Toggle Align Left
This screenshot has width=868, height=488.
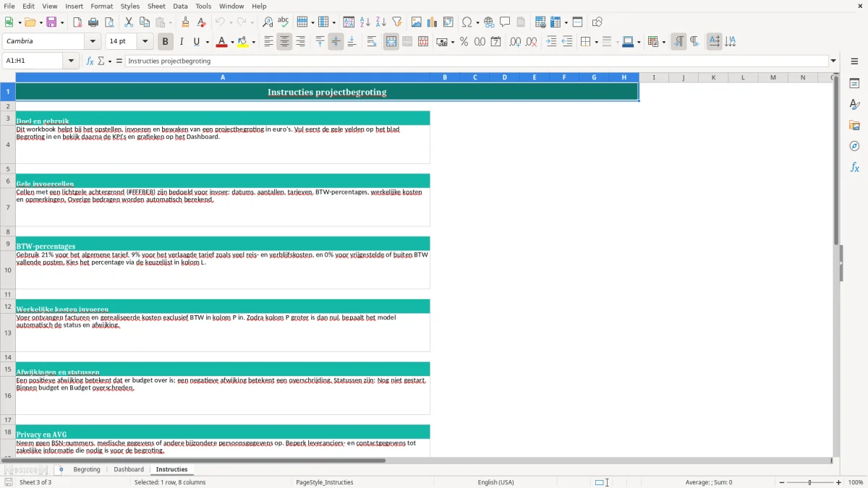coord(269,42)
